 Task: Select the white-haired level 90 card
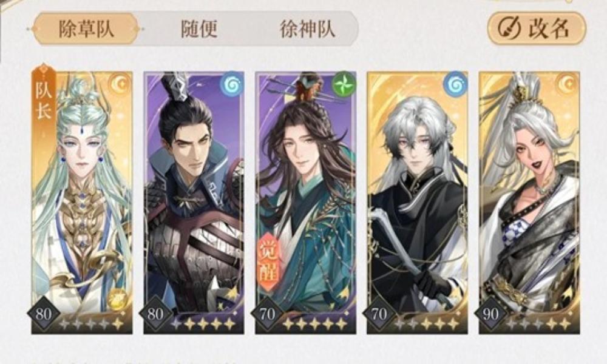point(529,202)
